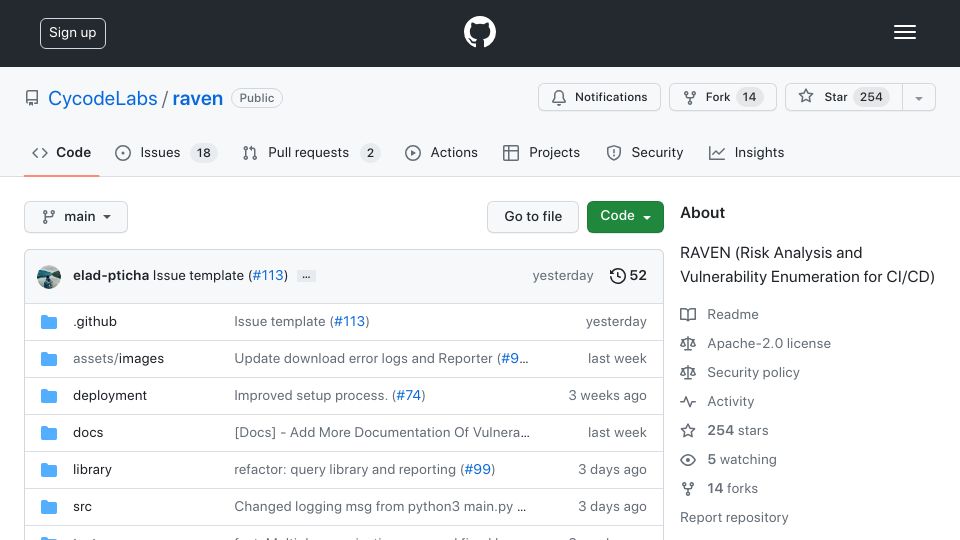Open the #99 pull request link
The width and height of the screenshot is (960, 540).
478,469
